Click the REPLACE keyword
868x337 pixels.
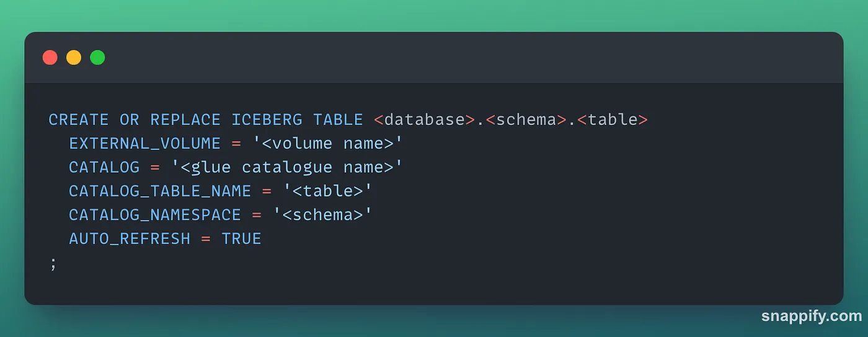185,120
